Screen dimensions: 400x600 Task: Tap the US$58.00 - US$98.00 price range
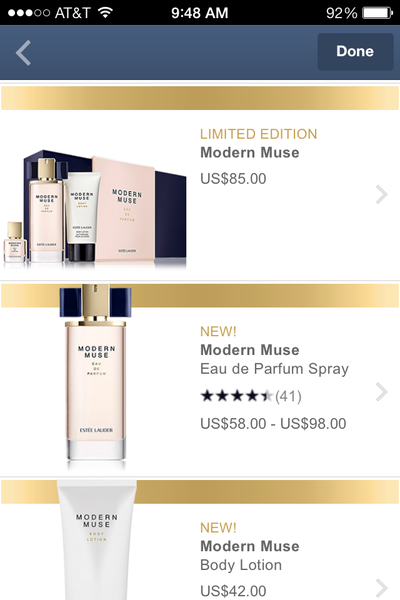(x=273, y=424)
